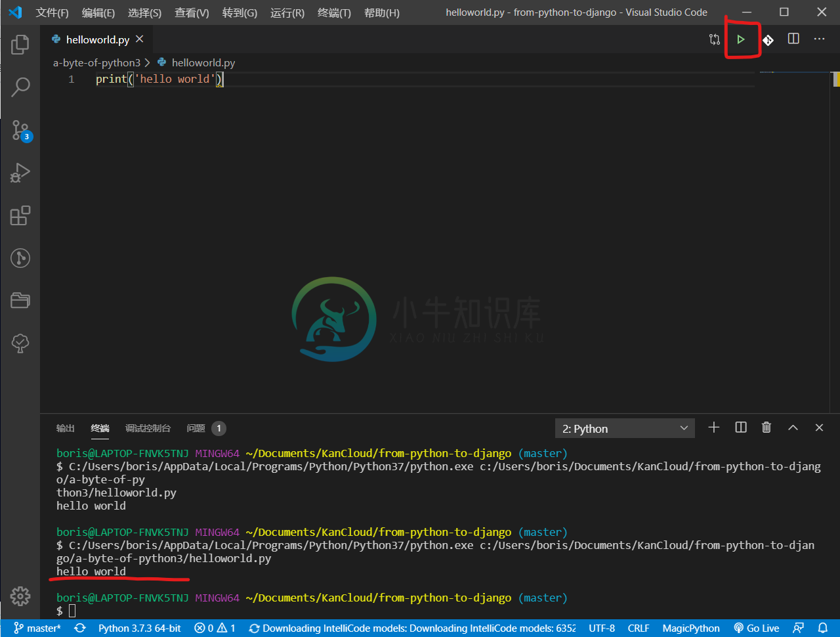This screenshot has height=637, width=840.
Task: Open the 运行(R) menu
Action: click(287, 13)
